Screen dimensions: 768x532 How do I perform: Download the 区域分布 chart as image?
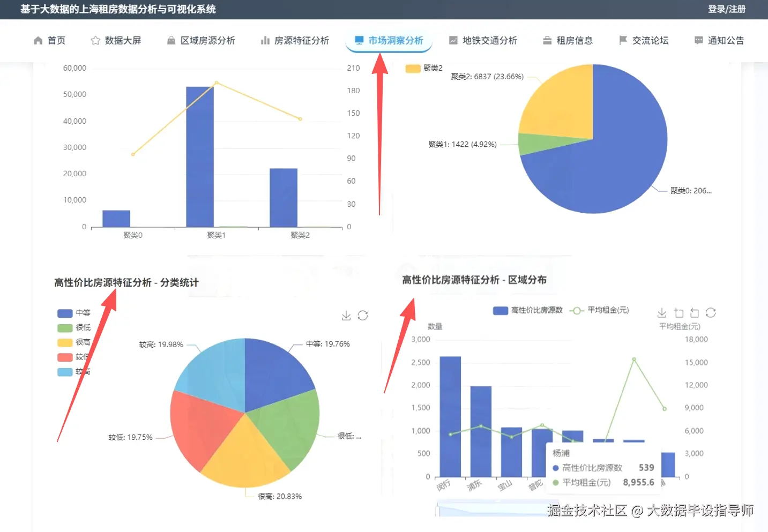662,312
